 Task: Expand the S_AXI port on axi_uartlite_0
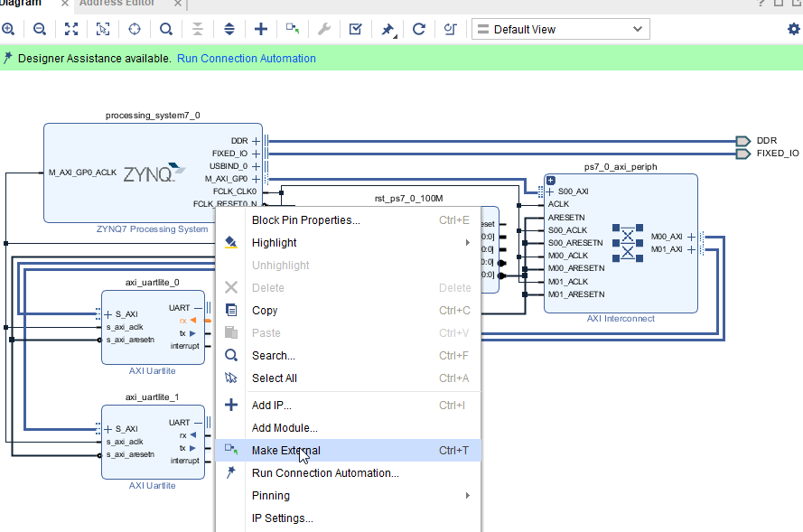coord(107,314)
